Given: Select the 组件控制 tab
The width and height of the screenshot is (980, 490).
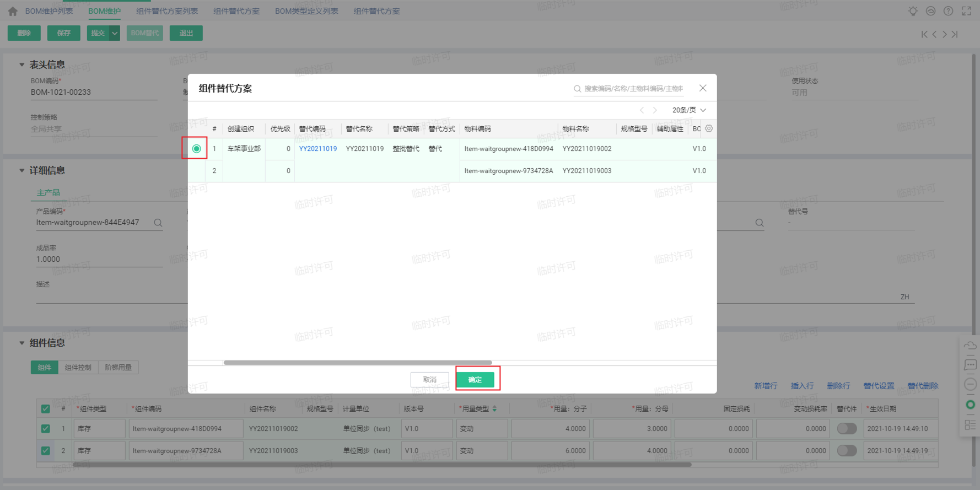Looking at the screenshot, I should 78,368.
